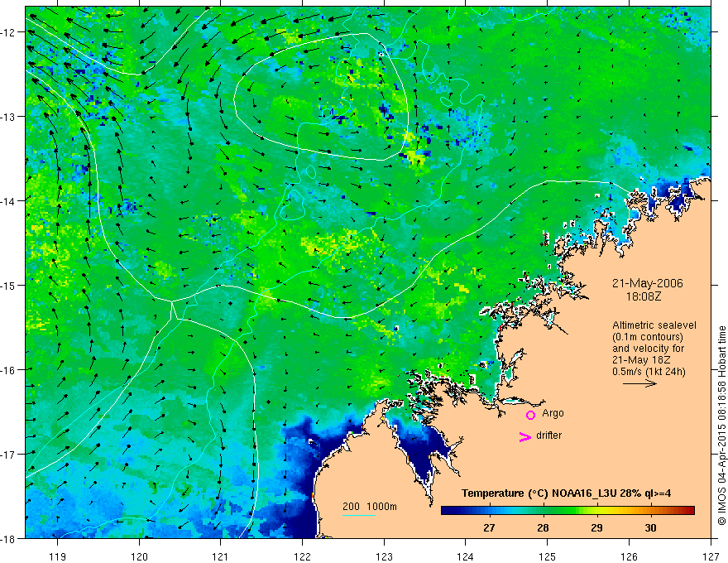The image size is (728, 563).
Task: Click the 125 longitude axis label
Action: pyautogui.click(x=548, y=556)
